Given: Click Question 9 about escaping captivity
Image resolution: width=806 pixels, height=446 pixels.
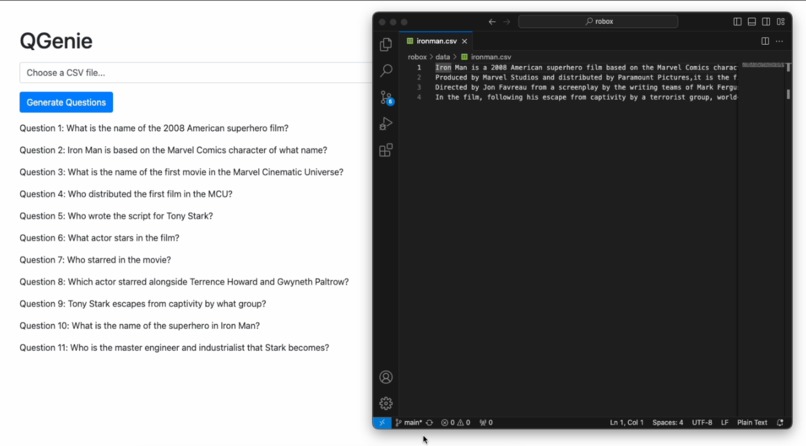Looking at the screenshot, I should click(143, 304).
